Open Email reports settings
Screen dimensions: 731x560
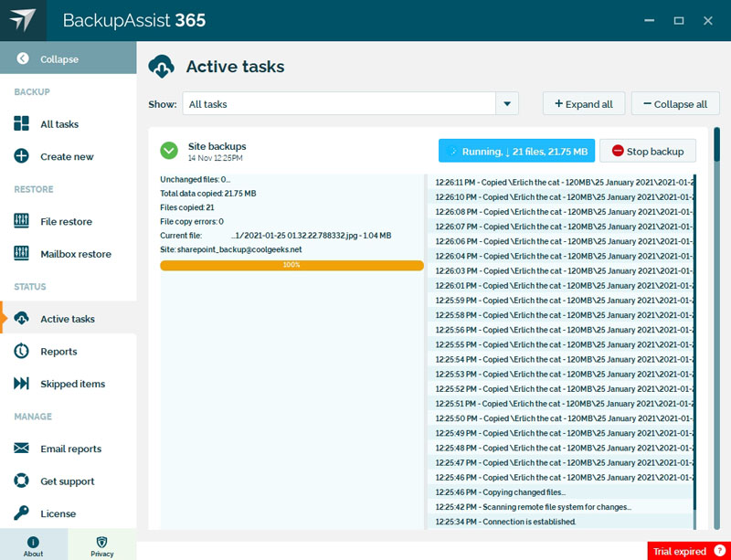[68, 449]
